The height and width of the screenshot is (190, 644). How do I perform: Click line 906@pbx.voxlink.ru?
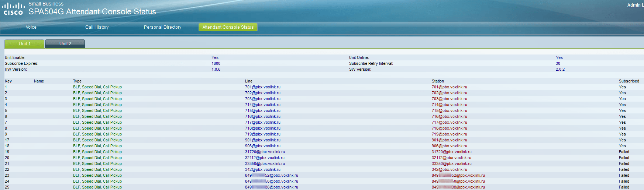pyautogui.click(x=263, y=146)
